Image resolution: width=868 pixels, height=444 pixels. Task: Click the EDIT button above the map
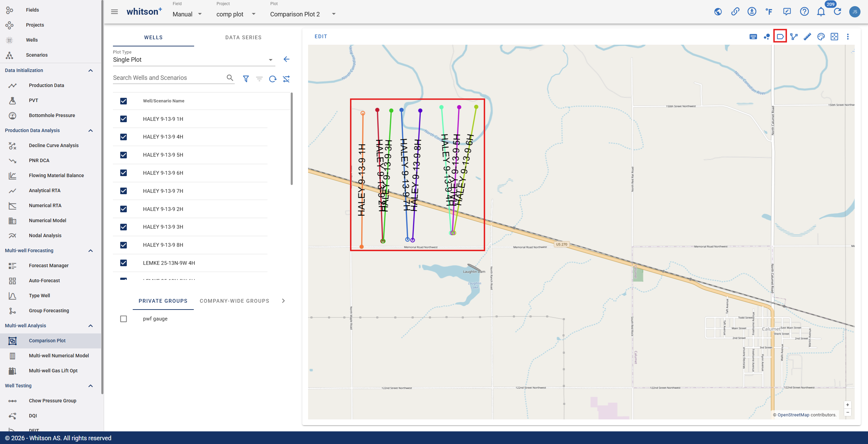(x=321, y=37)
